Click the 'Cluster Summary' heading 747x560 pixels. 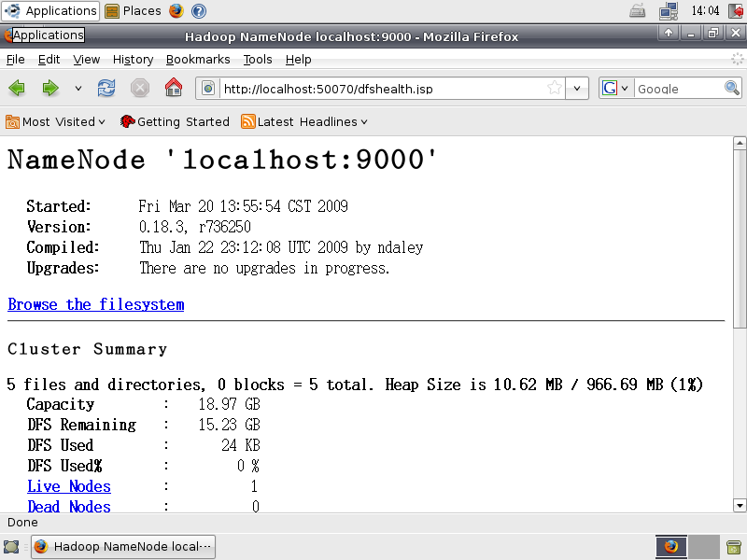(87, 349)
